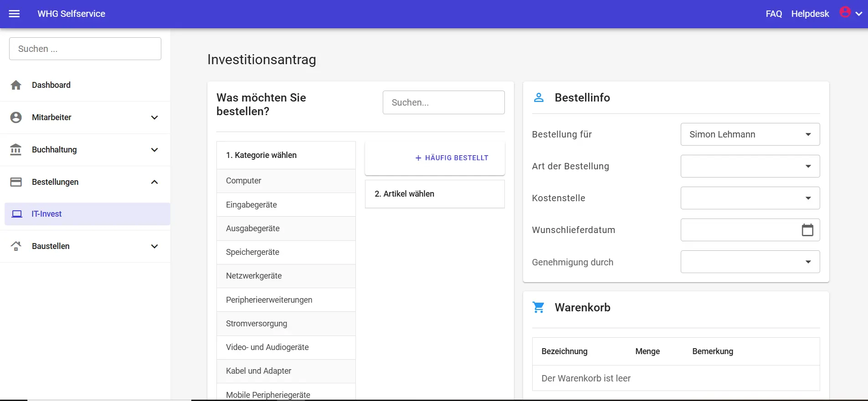This screenshot has height=401, width=868.
Task: Click the Mitarbeiter person icon
Action: coord(16,117)
